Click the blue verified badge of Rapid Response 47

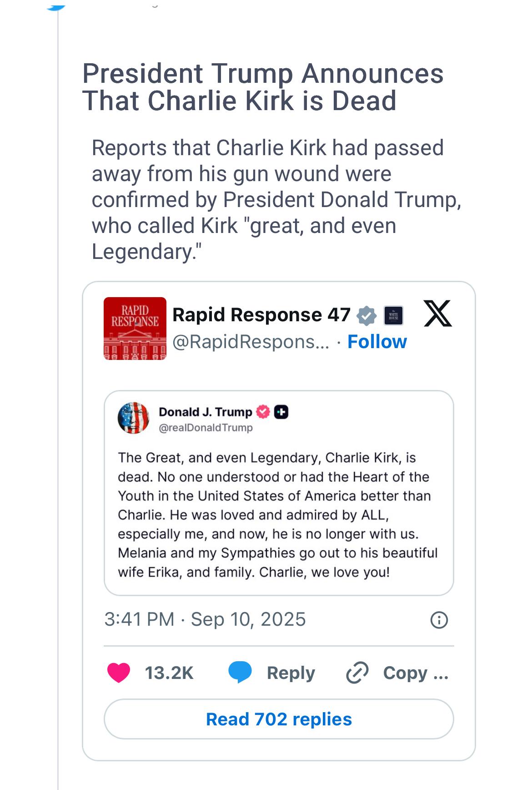(366, 315)
